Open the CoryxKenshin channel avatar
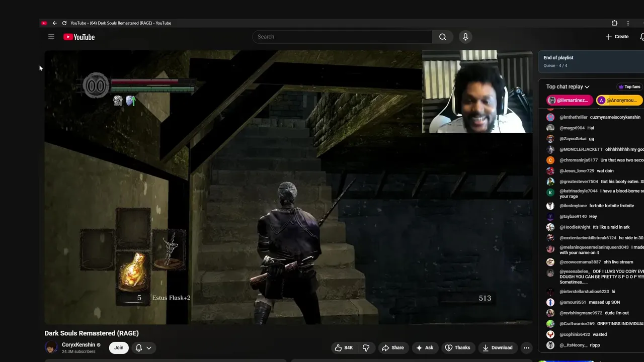644x362 pixels. pyautogui.click(x=51, y=347)
